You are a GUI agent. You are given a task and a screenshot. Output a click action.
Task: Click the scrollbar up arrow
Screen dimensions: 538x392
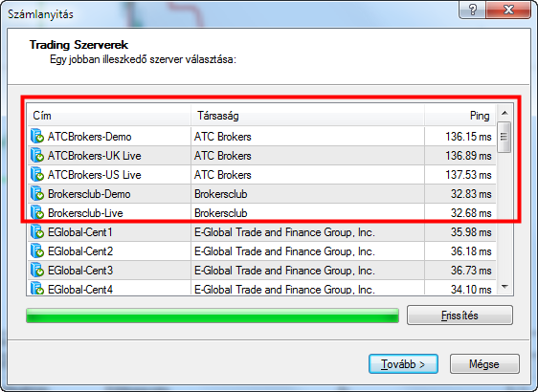click(x=504, y=113)
